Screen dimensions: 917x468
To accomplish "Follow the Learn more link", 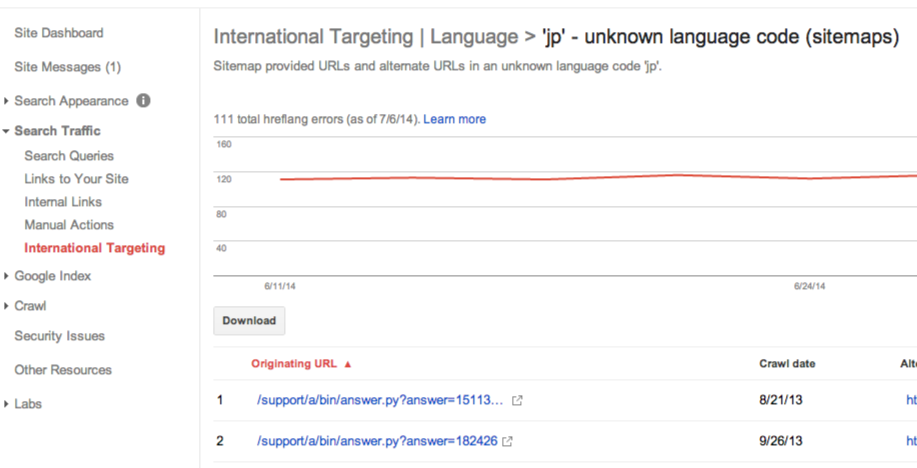I will click(454, 119).
